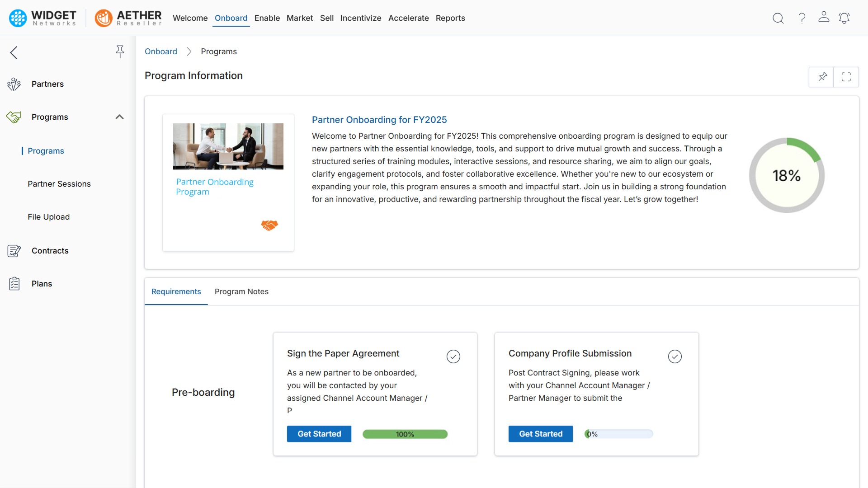This screenshot has height=488, width=868.
Task: Open Partner Sessions in sidebar
Action: (x=59, y=184)
